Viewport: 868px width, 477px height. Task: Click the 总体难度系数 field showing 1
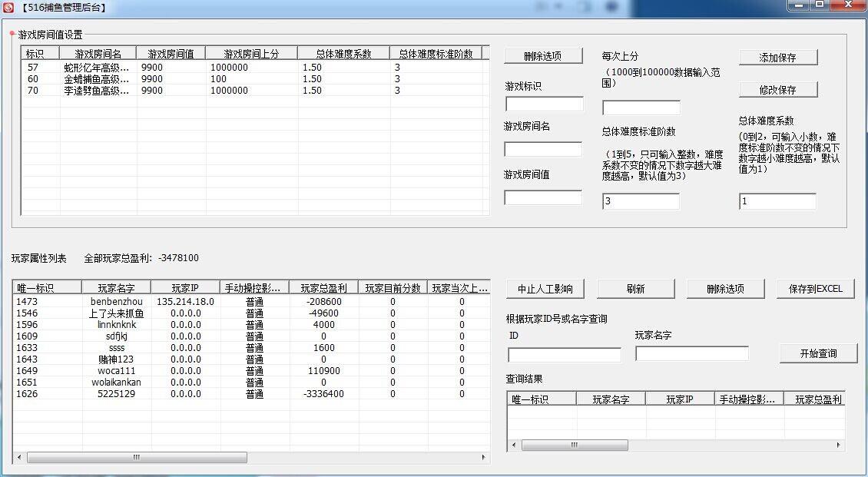(x=776, y=201)
